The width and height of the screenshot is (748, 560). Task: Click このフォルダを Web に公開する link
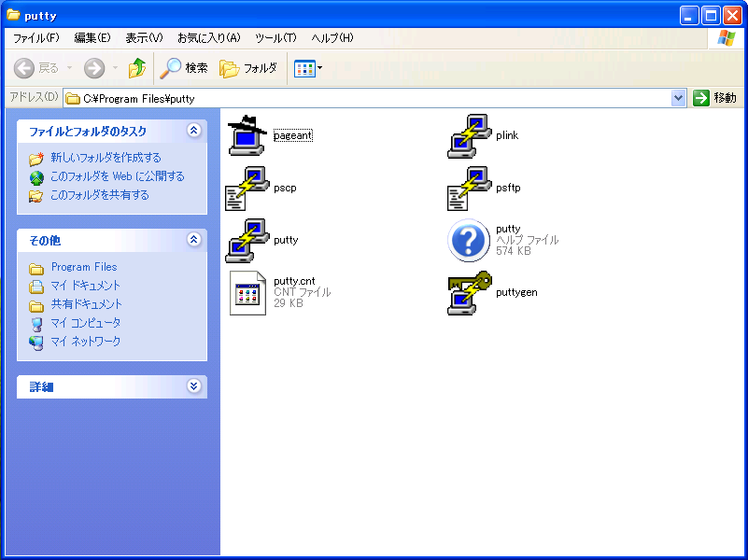(x=118, y=176)
